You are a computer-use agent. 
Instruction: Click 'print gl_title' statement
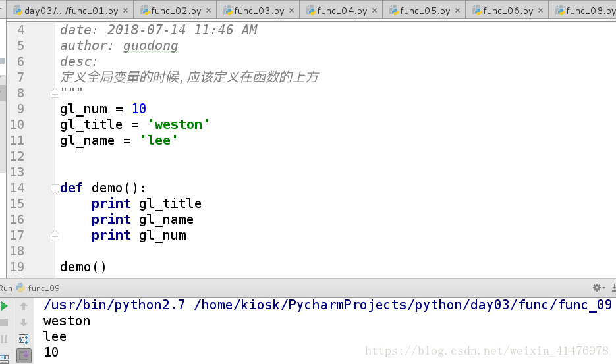click(146, 204)
